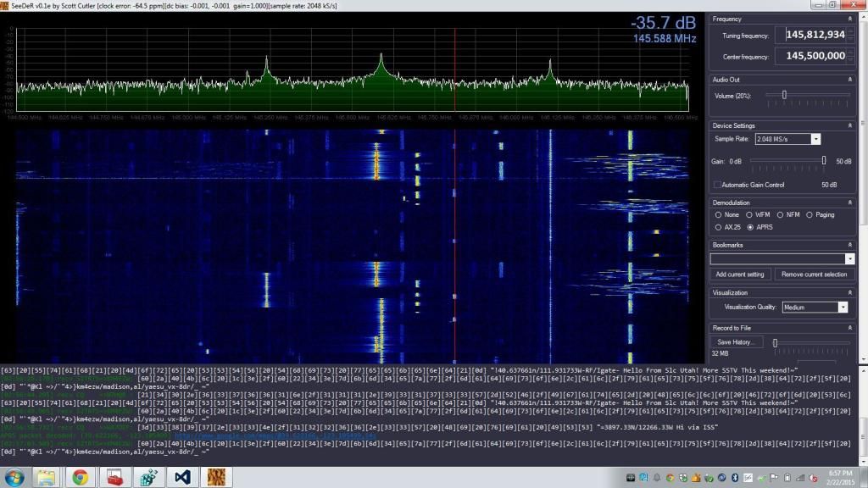The height and width of the screenshot is (488, 868).
Task: Open the Google Maps link in the log
Action: coord(275,435)
